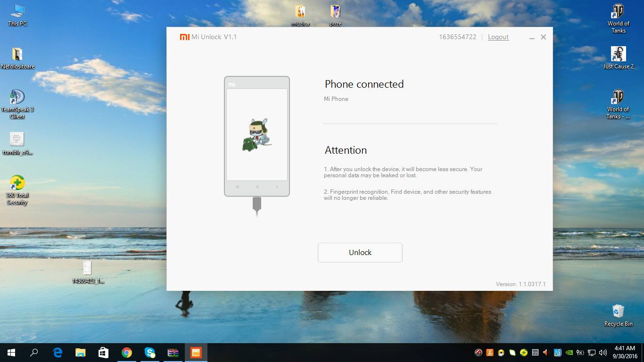Close the Mi Unlock window
Screen dimensions: 644x362
(543, 37)
